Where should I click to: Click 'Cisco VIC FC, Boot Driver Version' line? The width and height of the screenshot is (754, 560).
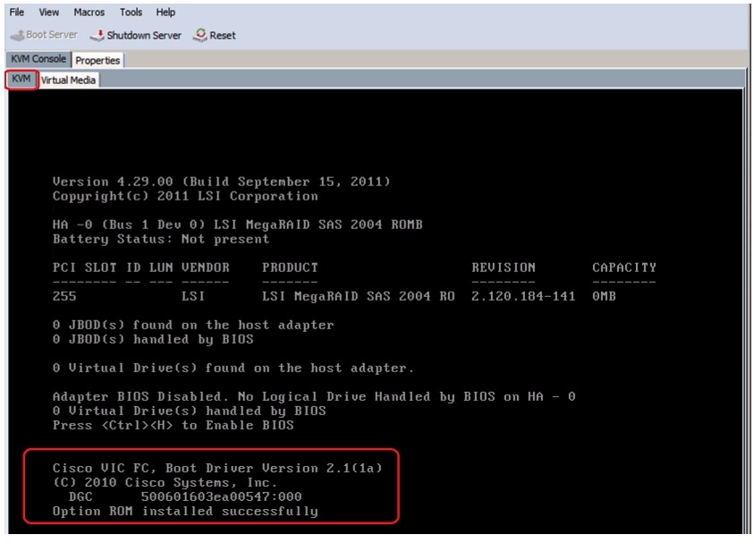coord(217,468)
